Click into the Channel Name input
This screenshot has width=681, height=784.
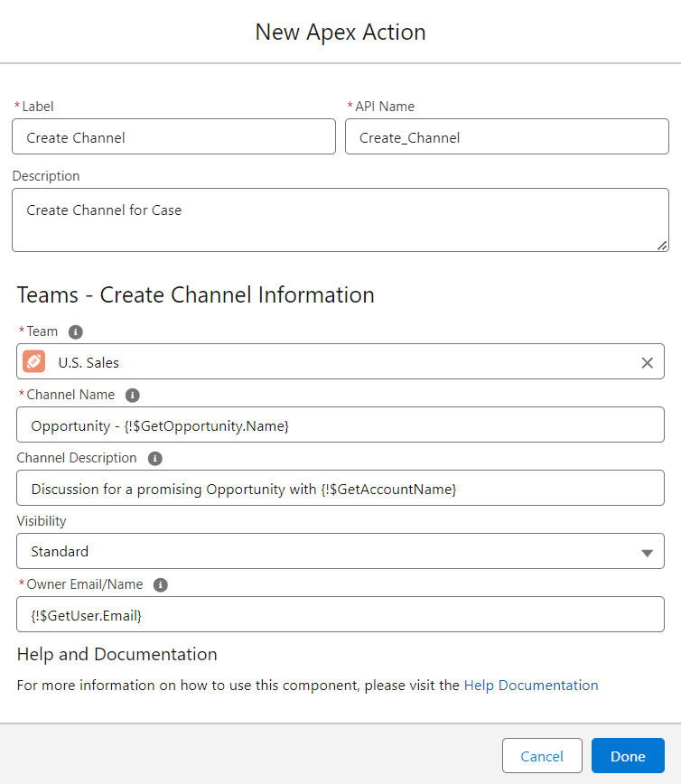coord(340,425)
